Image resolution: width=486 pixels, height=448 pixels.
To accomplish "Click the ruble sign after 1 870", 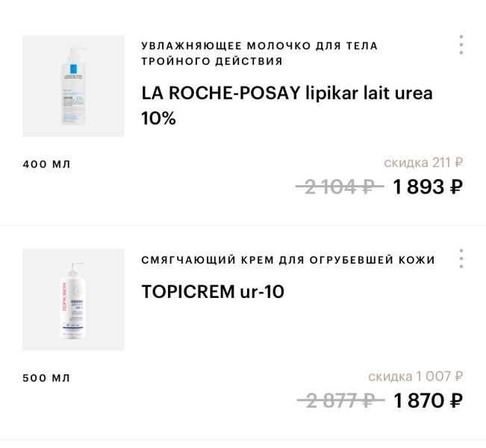I will pos(456,401).
